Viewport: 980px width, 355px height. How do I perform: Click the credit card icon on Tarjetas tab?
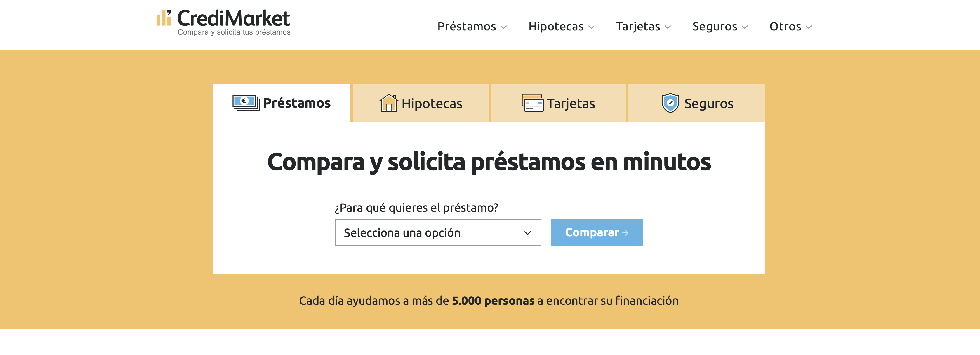(x=532, y=103)
